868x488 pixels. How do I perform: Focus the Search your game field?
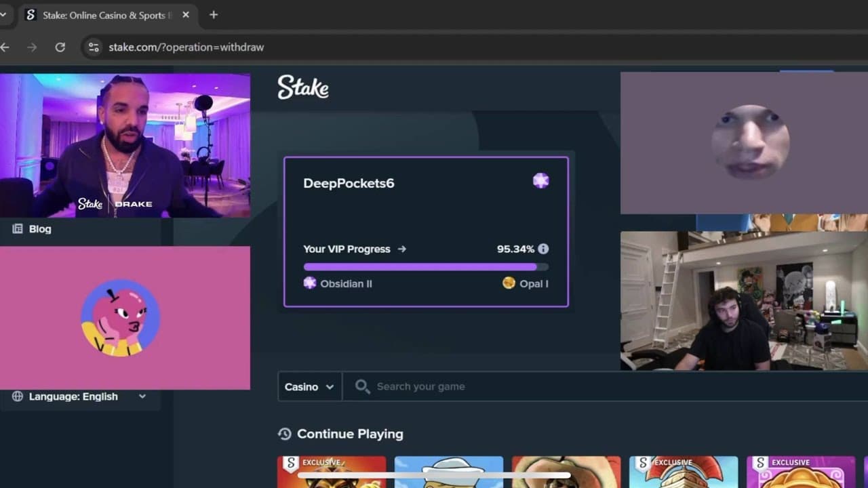(x=605, y=386)
